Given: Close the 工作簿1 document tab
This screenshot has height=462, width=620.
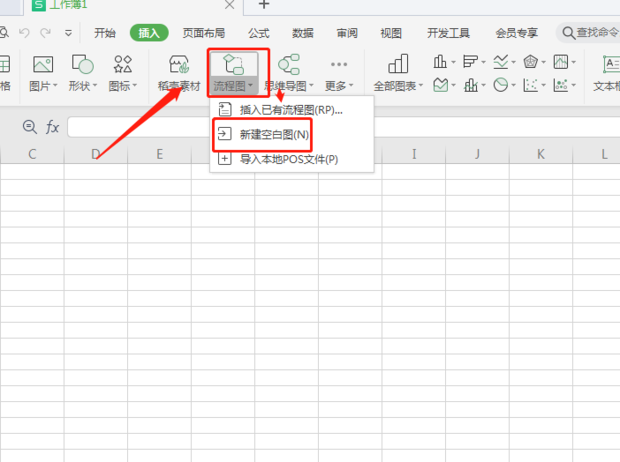Looking at the screenshot, I should 229,5.
